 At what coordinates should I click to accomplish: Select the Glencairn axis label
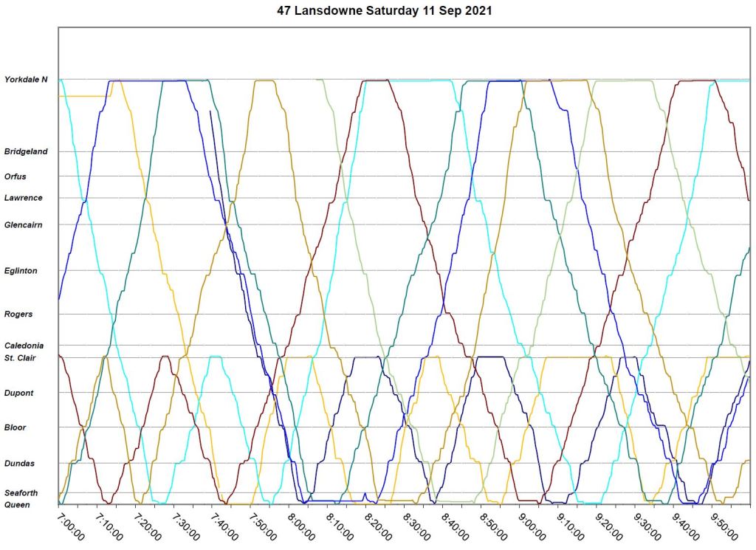24,224
